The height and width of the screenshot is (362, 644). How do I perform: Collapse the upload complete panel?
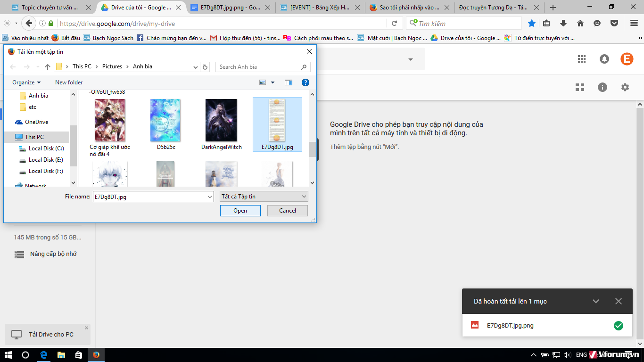click(x=596, y=301)
